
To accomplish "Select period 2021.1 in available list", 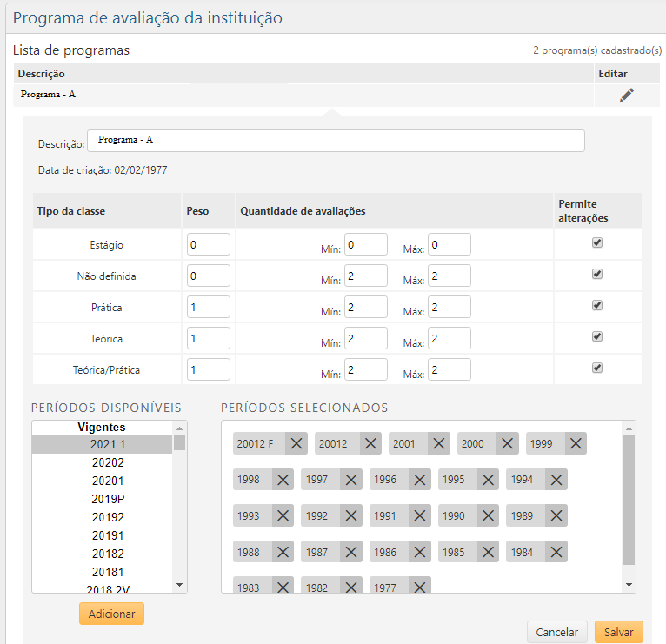I will (102, 444).
